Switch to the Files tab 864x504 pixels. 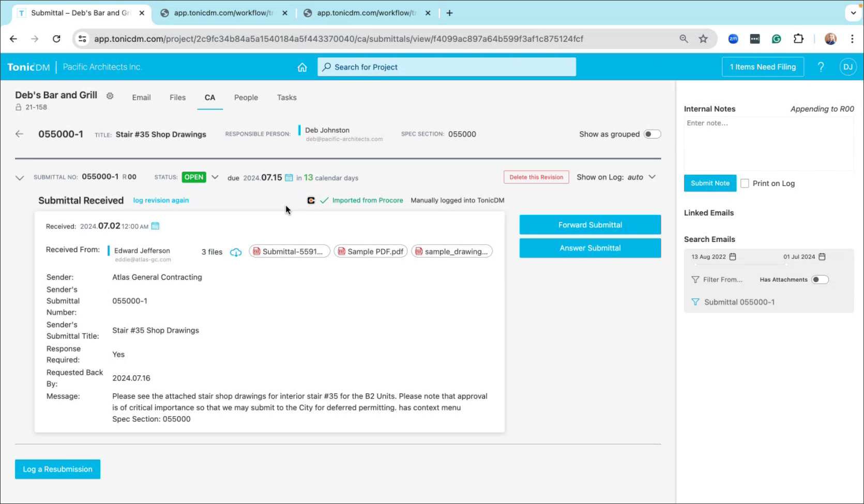(177, 97)
